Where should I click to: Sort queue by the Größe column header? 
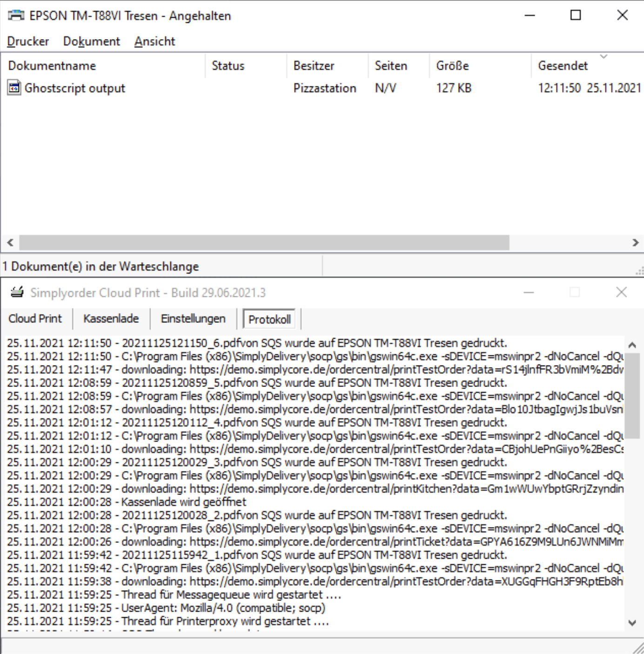(480, 66)
